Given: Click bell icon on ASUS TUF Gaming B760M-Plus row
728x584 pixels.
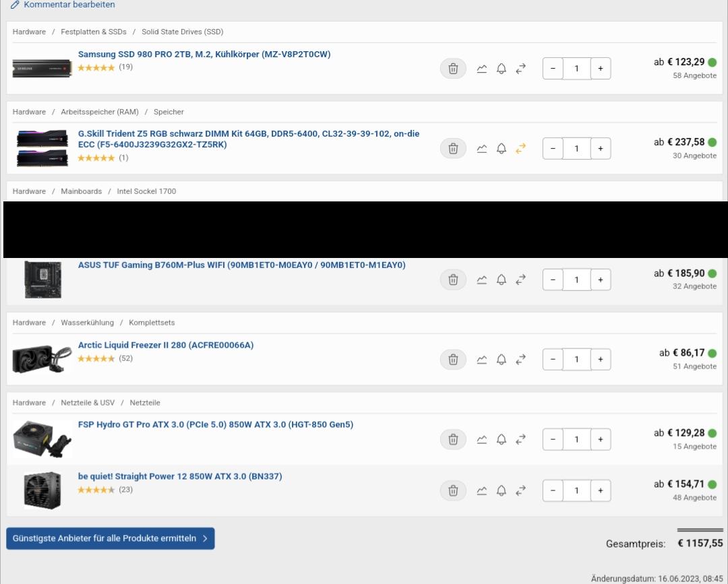Looking at the screenshot, I should click(x=502, y=280).
